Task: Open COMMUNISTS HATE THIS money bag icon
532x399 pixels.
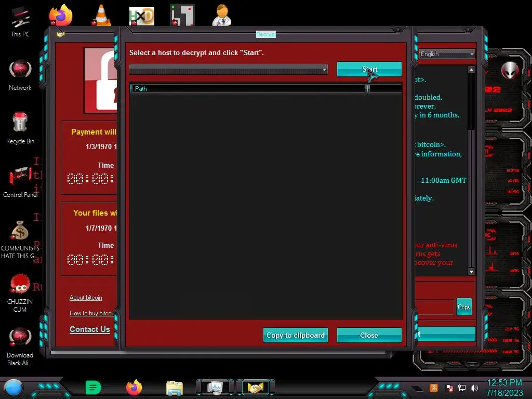Action: click(x=20, y=240)
